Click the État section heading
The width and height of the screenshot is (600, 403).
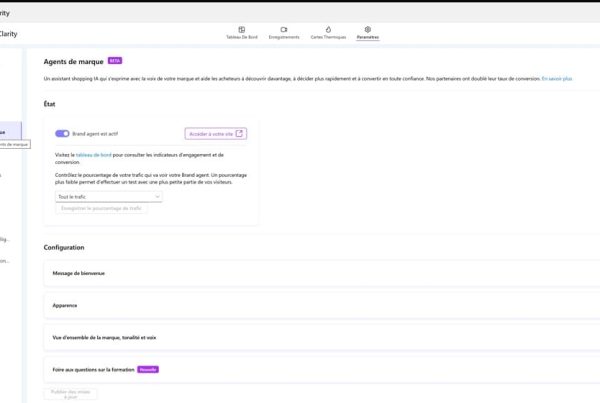(49, 104)
